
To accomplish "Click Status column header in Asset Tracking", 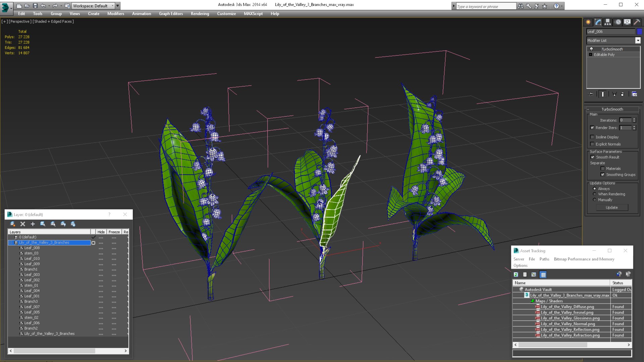I will (x=621, y=283).
